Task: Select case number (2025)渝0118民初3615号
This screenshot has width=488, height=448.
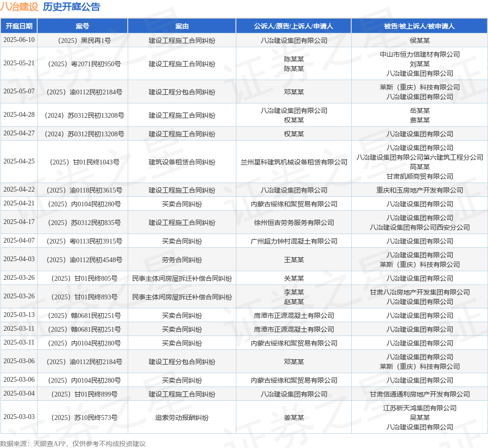Action: [82, 190]
